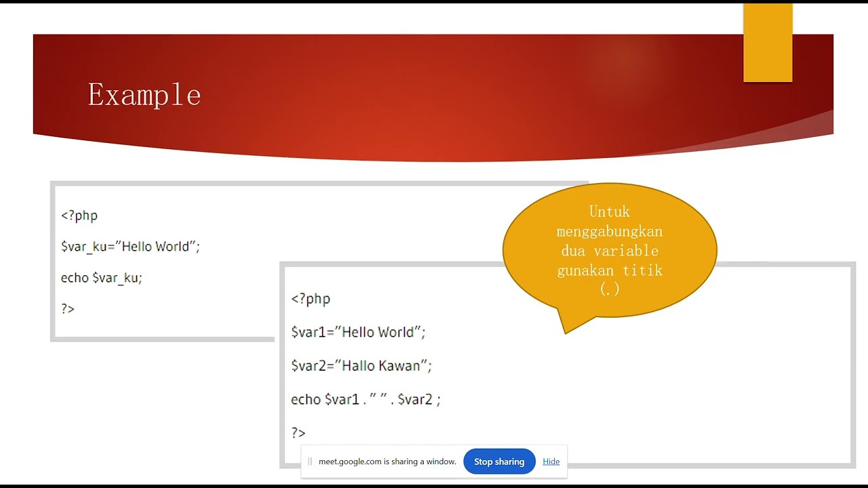Click 'meet.google.com is sharing a window.' text
868x488 pixels.
387,462
